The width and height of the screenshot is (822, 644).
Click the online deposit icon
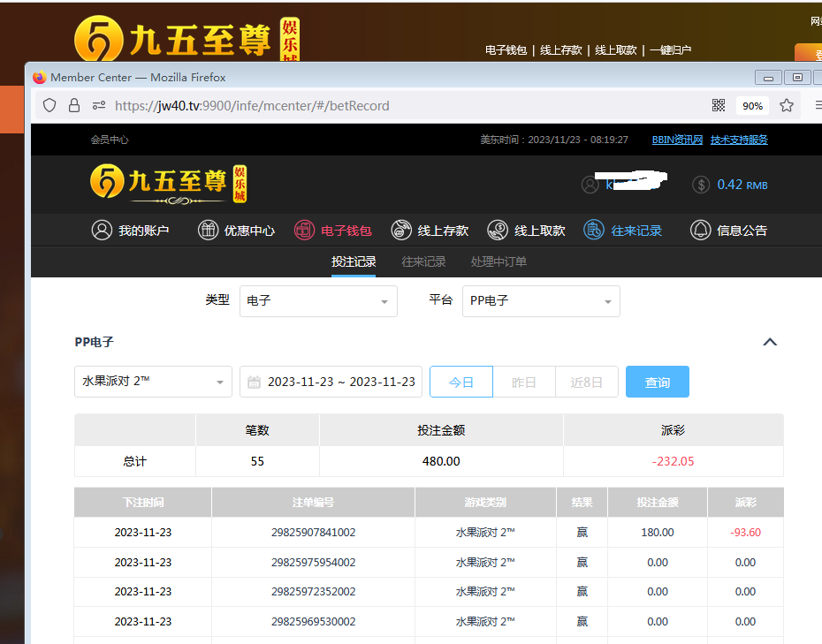tap(401, 231)
